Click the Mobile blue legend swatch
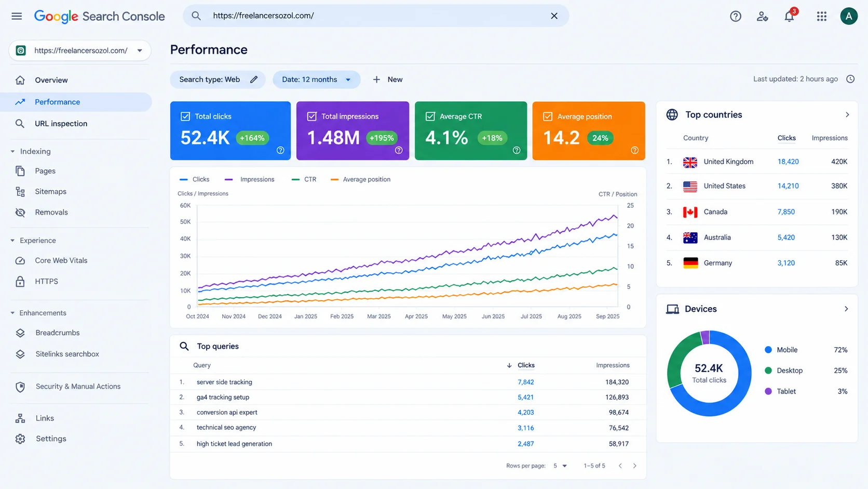This screenshot has width=868, height=489. [768, 350]
